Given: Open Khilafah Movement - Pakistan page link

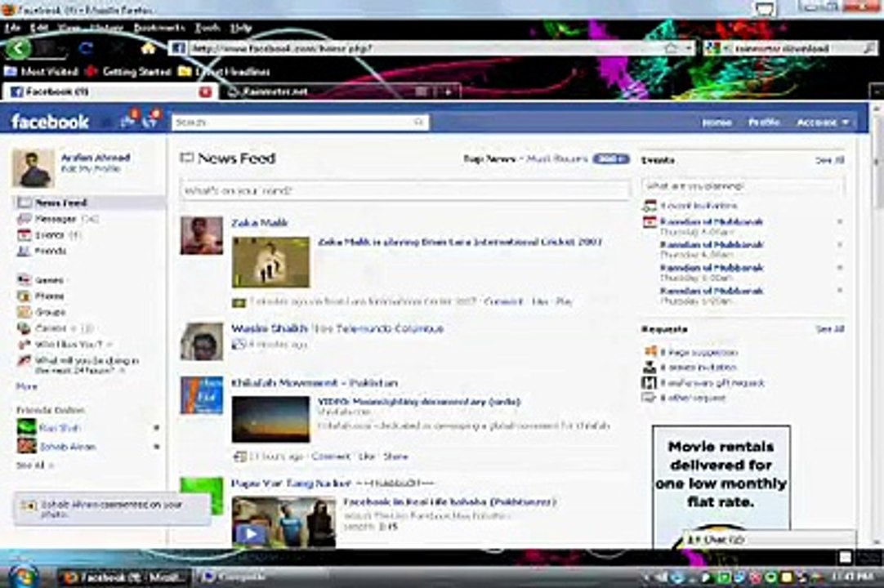Looking at the screenshot, I should coord(315,383).
